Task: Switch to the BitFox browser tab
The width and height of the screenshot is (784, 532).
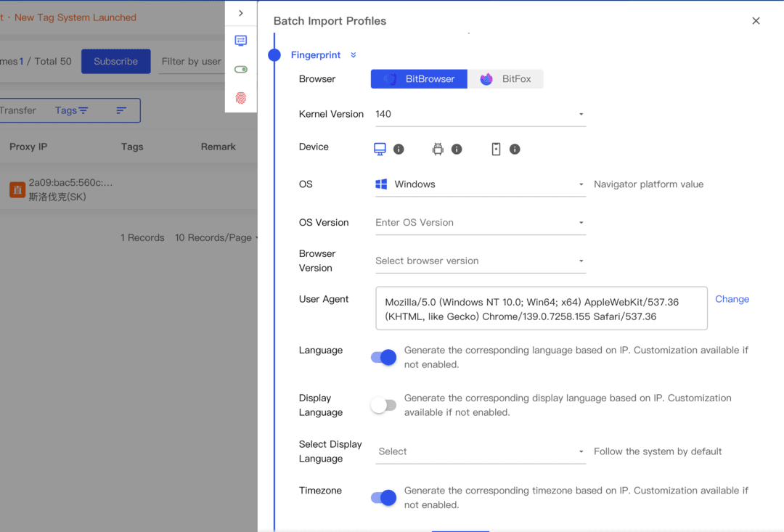Action: pyautogui.click(x=506, y=78)
